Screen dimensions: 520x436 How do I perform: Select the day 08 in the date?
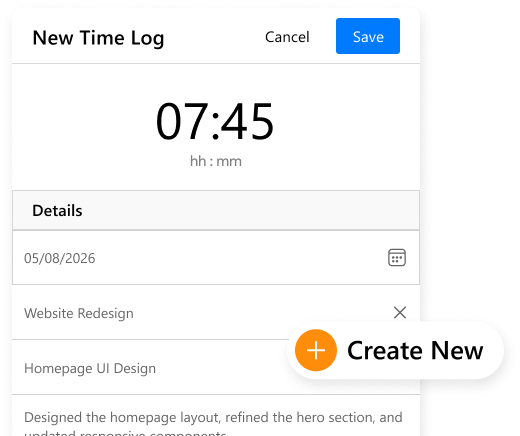pyautogui.click(x=52, y=258)
